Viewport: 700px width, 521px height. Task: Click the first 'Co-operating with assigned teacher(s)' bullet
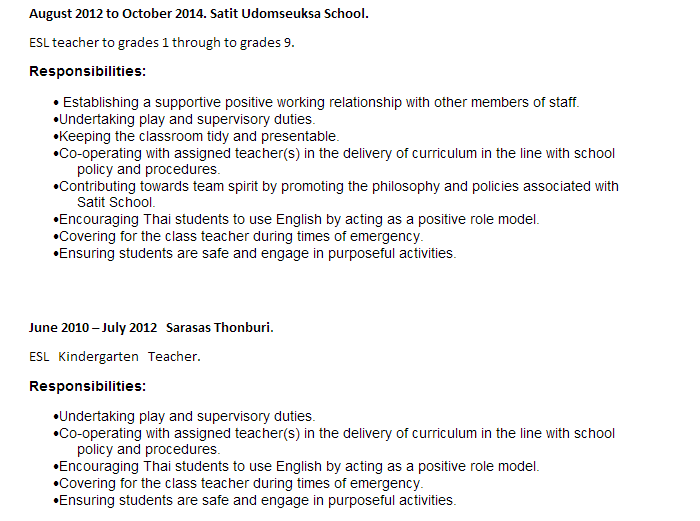336,153
